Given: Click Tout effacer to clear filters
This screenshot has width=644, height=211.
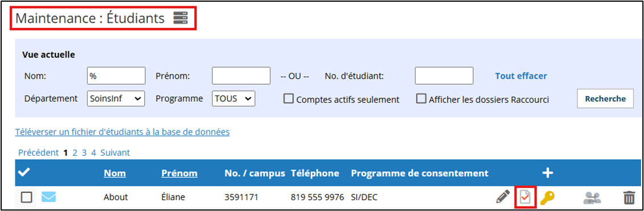Looking at the screenshot, I should click(x=521, y=76).
